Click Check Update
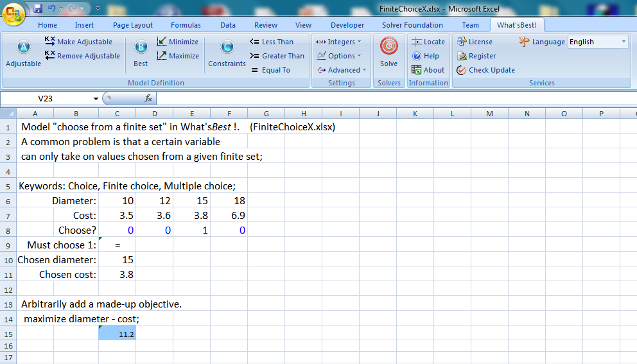Screen dimensions: 637x364 485,70
